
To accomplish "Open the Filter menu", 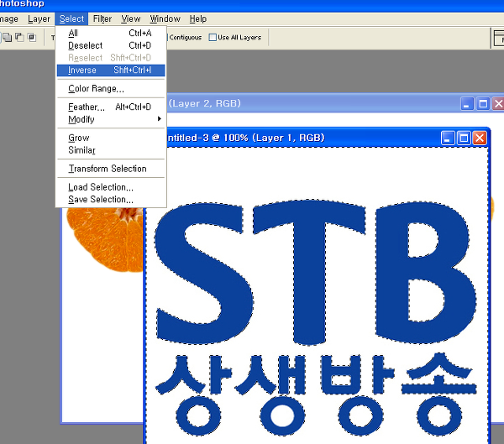I will [102, 19].
